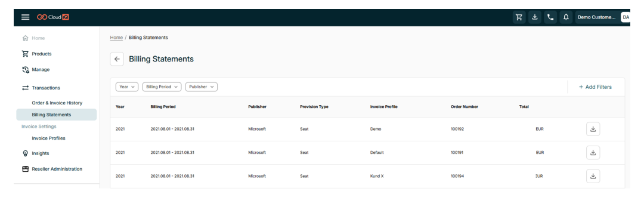Open the shopping cart icon in header
This screenshot has height=219, width=644.
coord(519,17)
